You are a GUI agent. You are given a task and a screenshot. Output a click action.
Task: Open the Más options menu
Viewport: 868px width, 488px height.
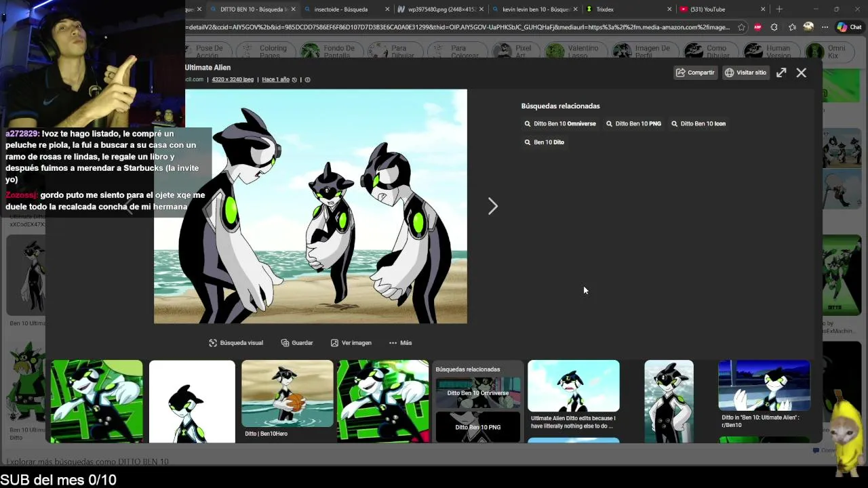click(x=400, y=343)
